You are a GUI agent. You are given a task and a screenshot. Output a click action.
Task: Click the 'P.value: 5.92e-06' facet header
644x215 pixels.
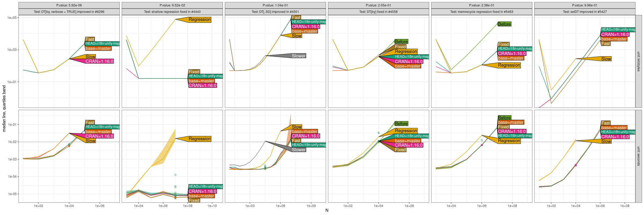[x=69, y=5]
